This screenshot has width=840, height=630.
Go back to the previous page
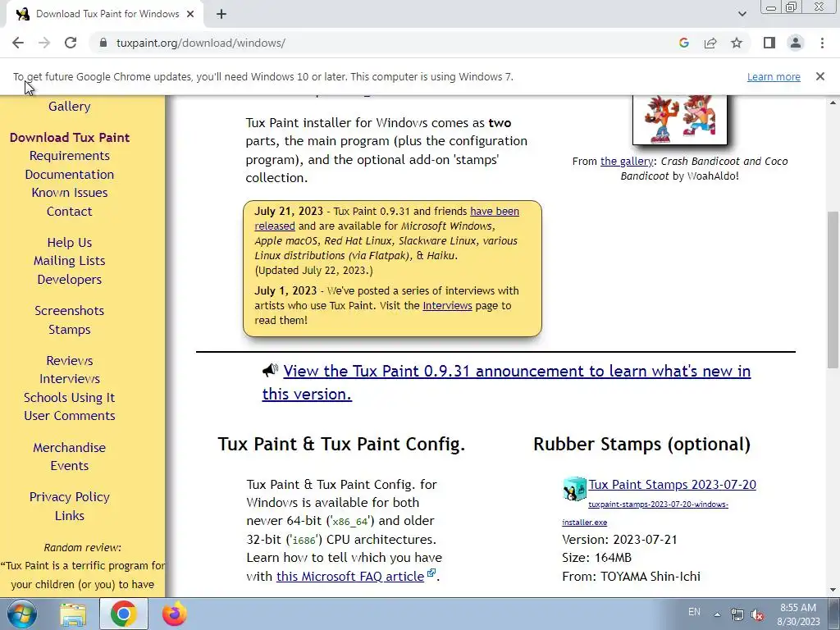coord(18,43)
